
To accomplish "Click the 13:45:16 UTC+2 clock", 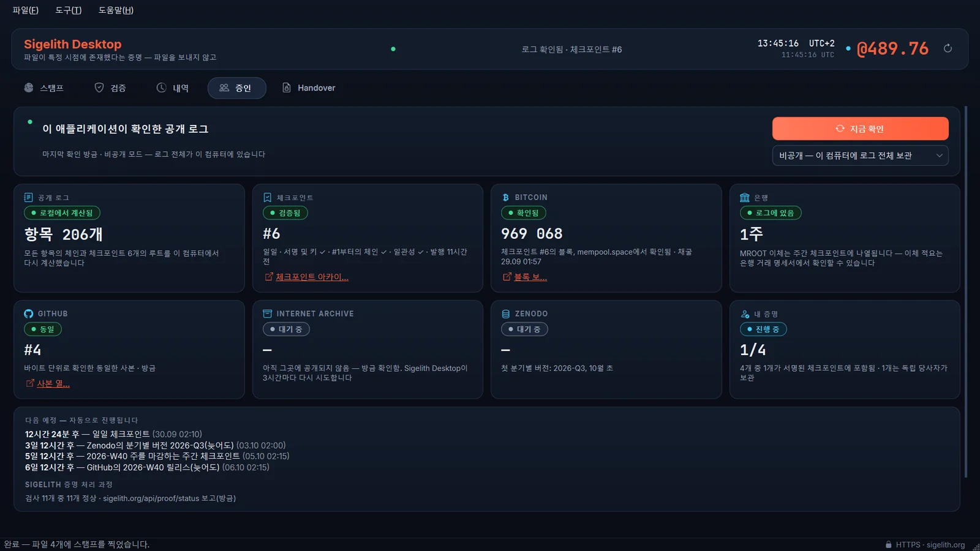I will point(796,43).
